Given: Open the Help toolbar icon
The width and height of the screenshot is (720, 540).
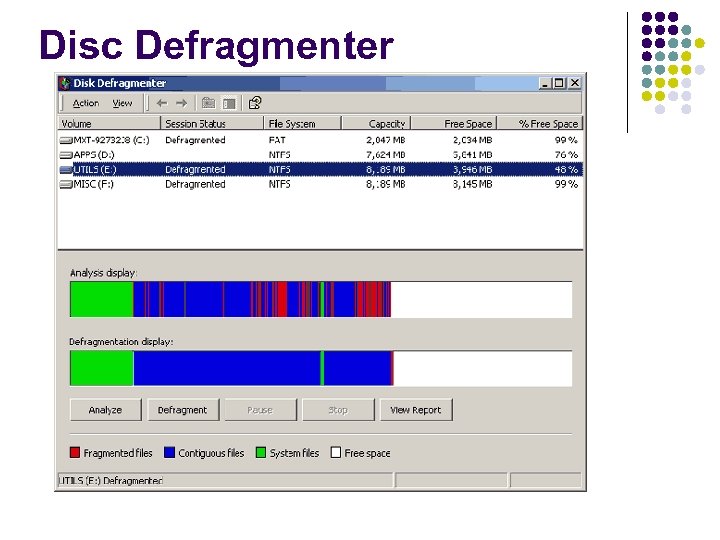Looking at the screenshot, I should coord(255,103).
